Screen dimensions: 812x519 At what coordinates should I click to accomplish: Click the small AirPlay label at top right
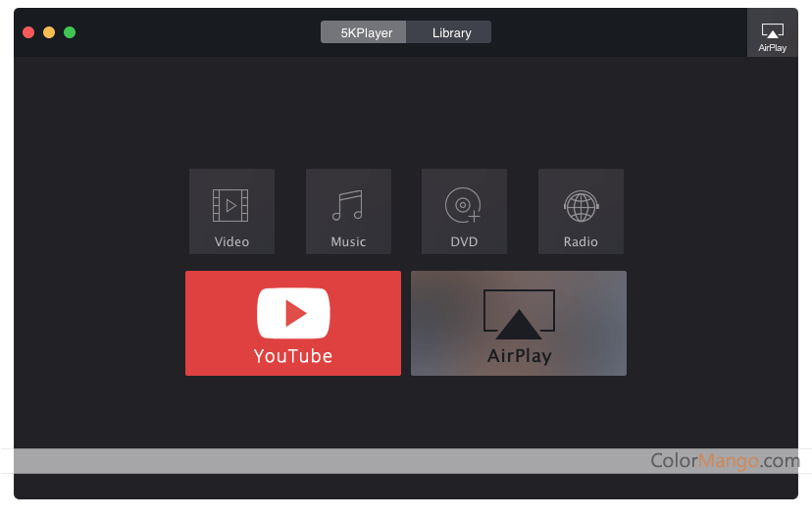tap(772, 47)
